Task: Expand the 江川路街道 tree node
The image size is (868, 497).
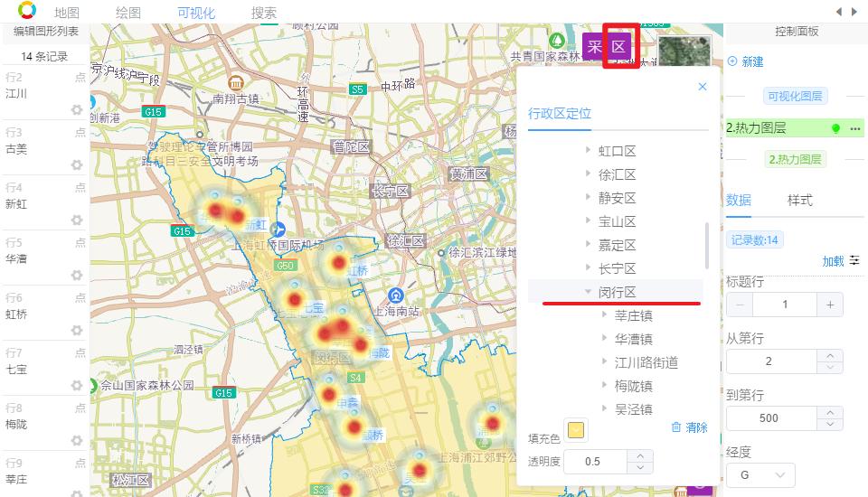Action: [605, 362]
